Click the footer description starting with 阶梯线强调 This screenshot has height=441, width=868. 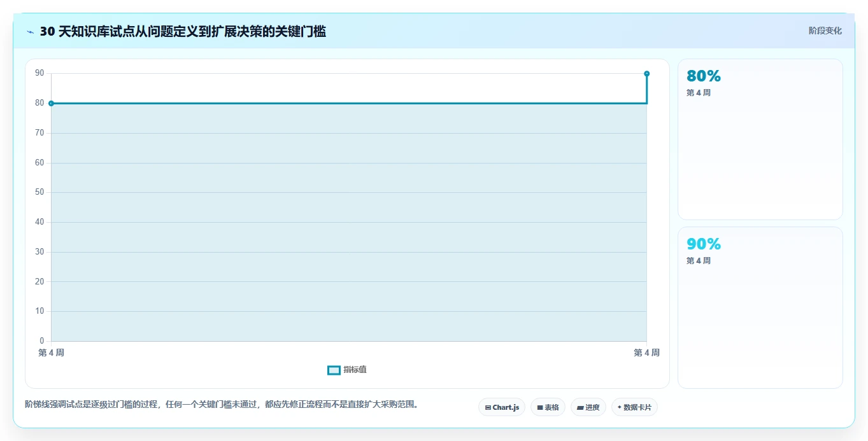pyautogui.click(x=222, y=404)
